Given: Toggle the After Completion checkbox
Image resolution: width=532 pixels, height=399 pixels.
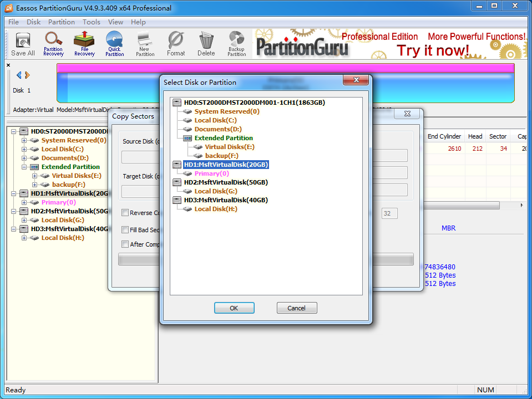Looking at the screenshot, I should [125, 244].
